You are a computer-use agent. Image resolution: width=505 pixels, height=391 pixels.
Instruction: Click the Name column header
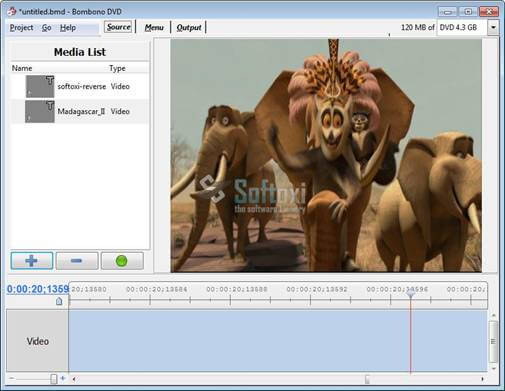(x=22, y=68)
